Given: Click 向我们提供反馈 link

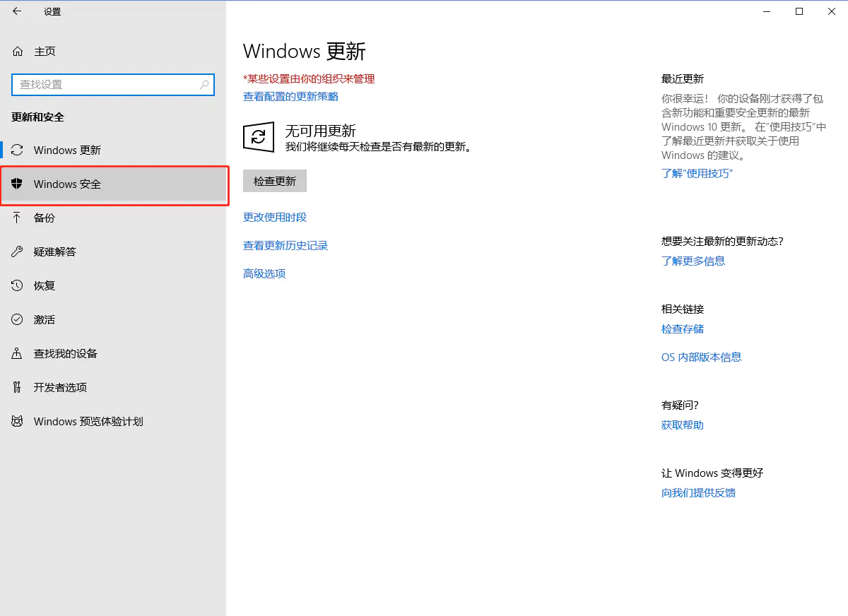Looking at the screenshot, I should [x=698, y=493].
